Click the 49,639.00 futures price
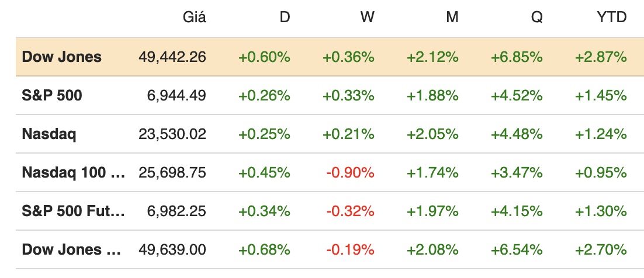 tap(172, 249)
